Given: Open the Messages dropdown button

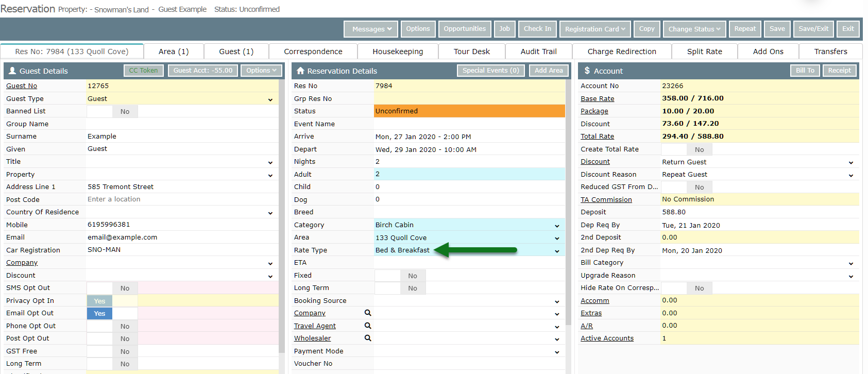Looking at the screenshot, I should point(371,29).
